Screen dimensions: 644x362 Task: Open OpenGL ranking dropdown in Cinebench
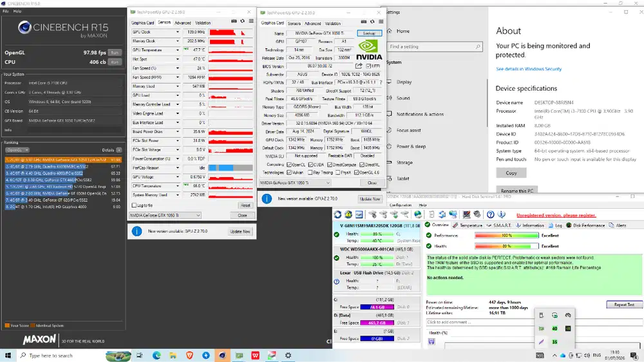[x=17, y=150]
